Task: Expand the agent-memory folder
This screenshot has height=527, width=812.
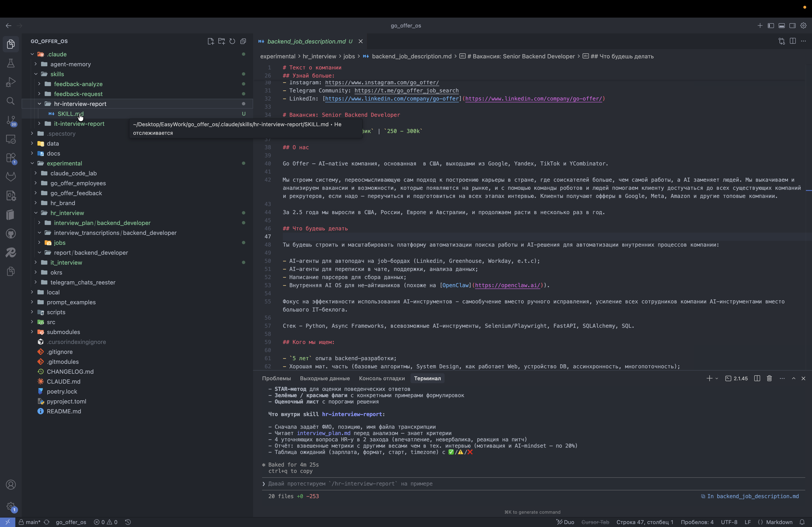Action: [x=70, y=64]
